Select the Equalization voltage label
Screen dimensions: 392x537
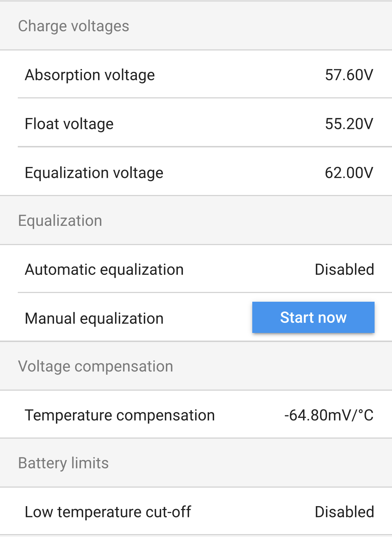coord(94,173)
